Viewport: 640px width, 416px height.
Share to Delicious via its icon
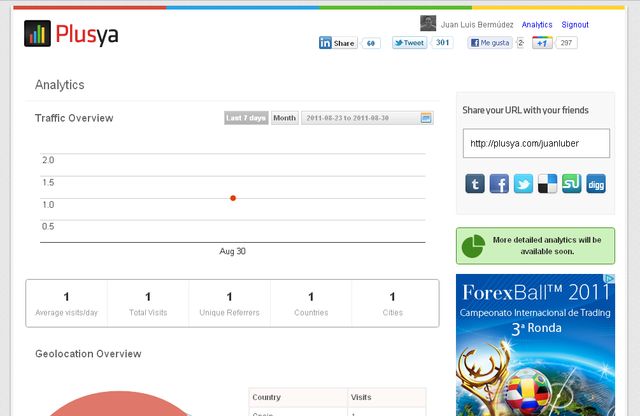pos(547,184)
